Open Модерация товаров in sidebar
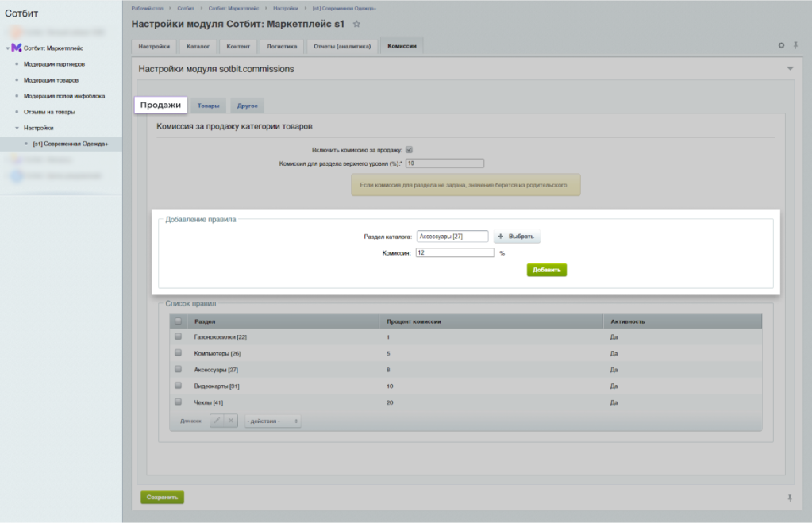Viewport: 812px width, 523px height. pos(52,80)
